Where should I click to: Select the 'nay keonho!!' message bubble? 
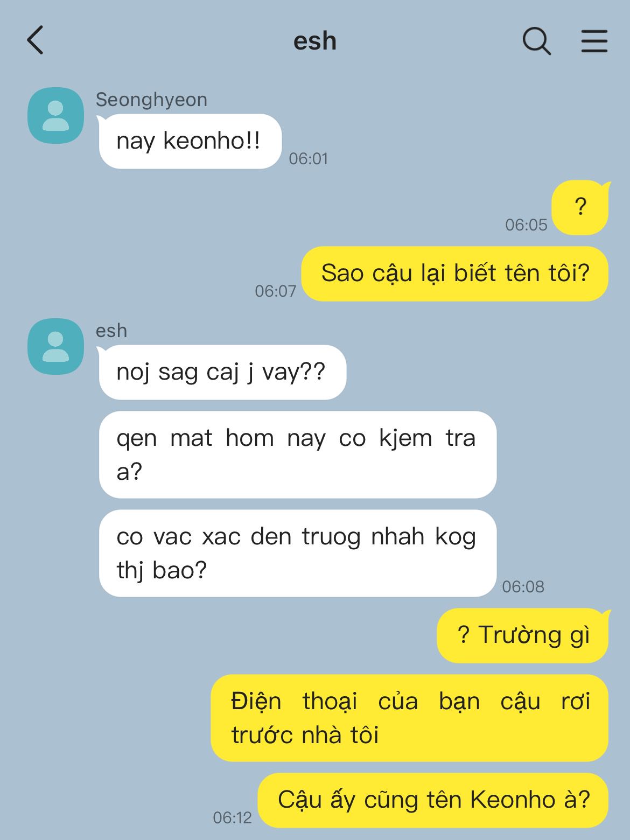point(190,141)
